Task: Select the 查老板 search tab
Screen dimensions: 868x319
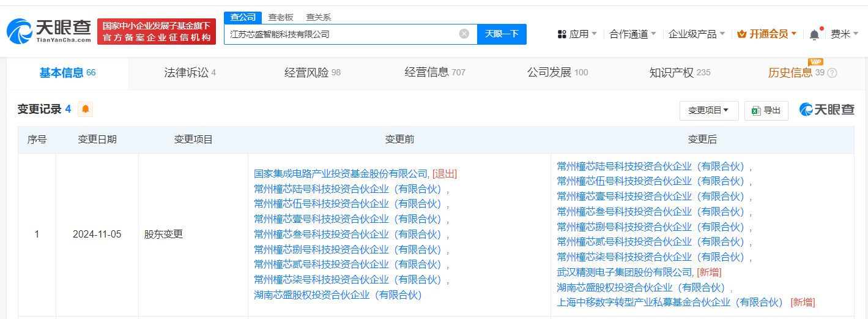Action: pyautogui.click(x=281, y=17)
